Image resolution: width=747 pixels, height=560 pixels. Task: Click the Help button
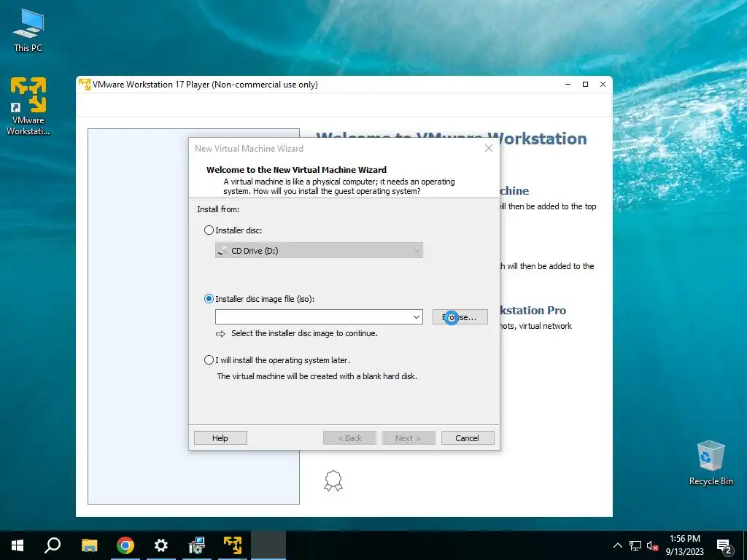(220, 438)
